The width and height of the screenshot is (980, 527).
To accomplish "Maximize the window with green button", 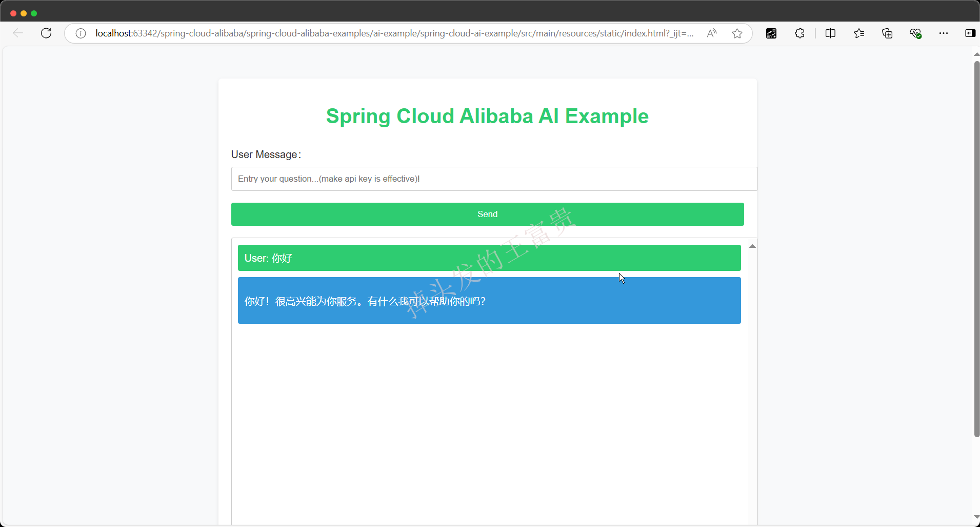I will tap(34, 13).
